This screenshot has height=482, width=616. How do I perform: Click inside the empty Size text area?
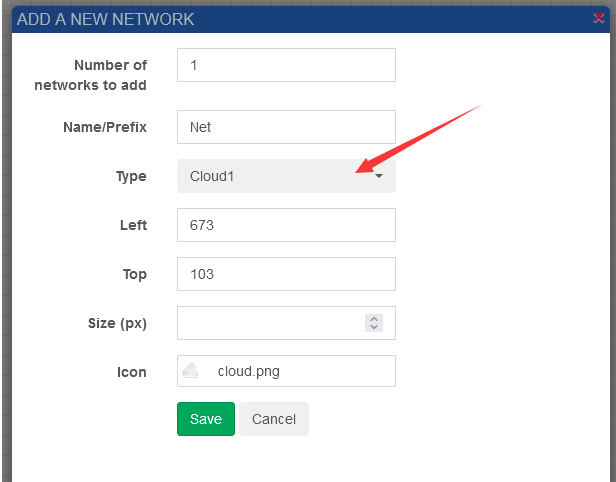click(270, 323)
